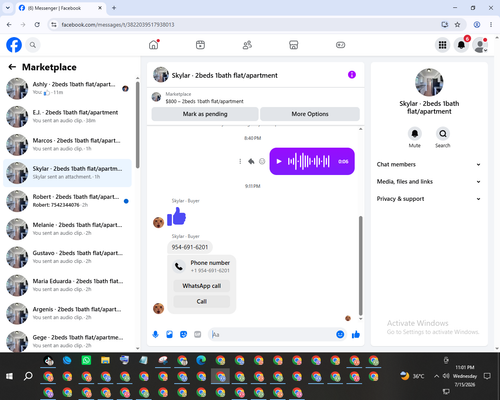Expand Media, files and links section

pos(429,182)
